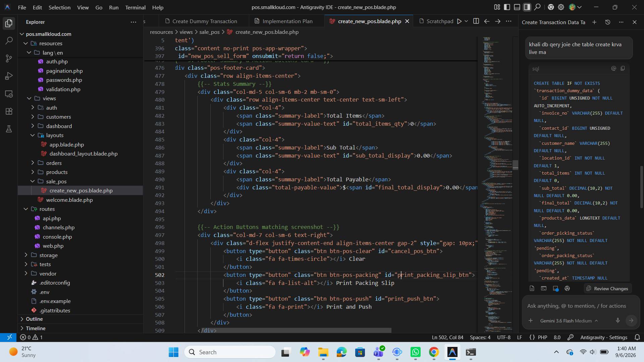Viewport: 644px width, 362px height.
Task: Open the Extensions view
Action: coord(9,111)
